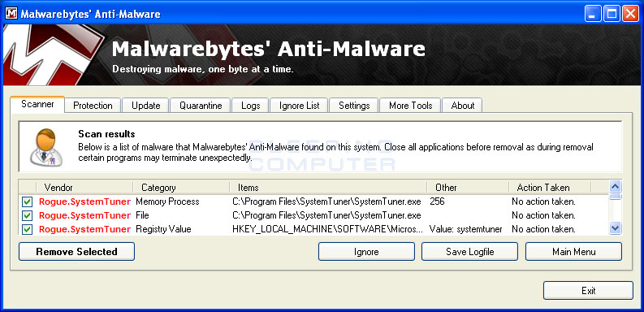
Task: Click the 'Value: systemtuner' cell
Action: point(466,229)
